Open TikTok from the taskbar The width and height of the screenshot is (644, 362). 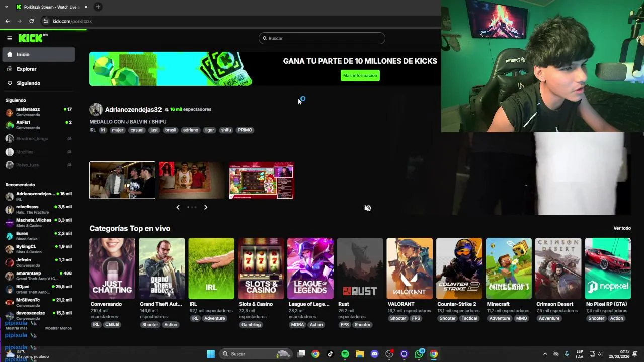pos(330,354)
